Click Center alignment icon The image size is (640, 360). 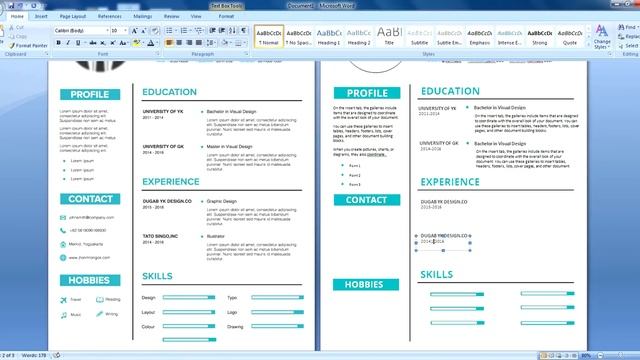179,43
